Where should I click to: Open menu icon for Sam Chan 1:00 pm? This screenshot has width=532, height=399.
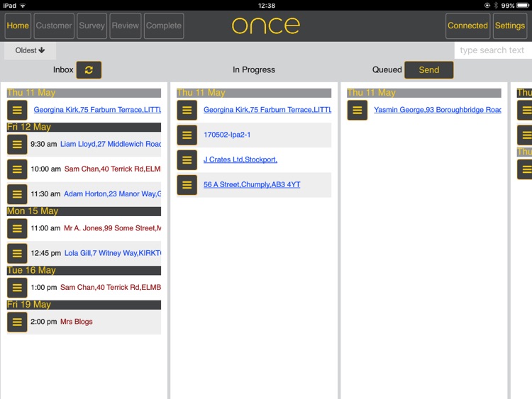coord(17,288)
